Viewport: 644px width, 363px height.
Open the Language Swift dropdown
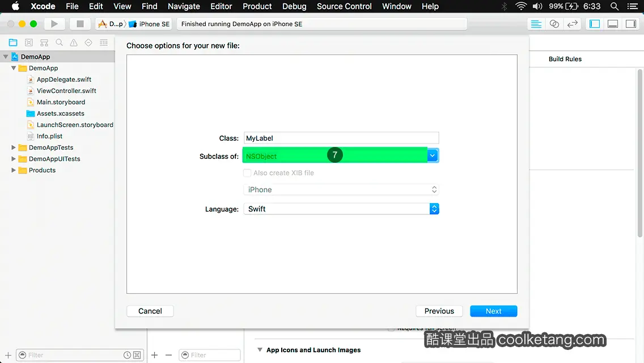341,209
